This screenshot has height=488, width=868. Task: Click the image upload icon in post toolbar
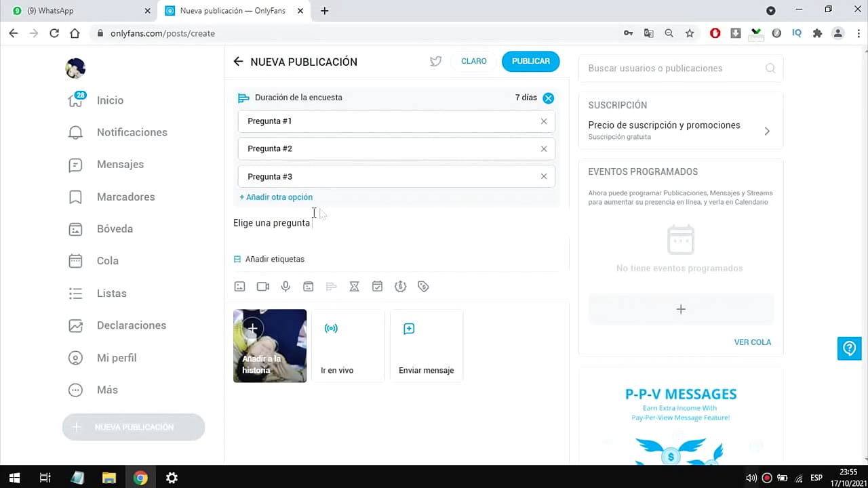pos(239,287)
